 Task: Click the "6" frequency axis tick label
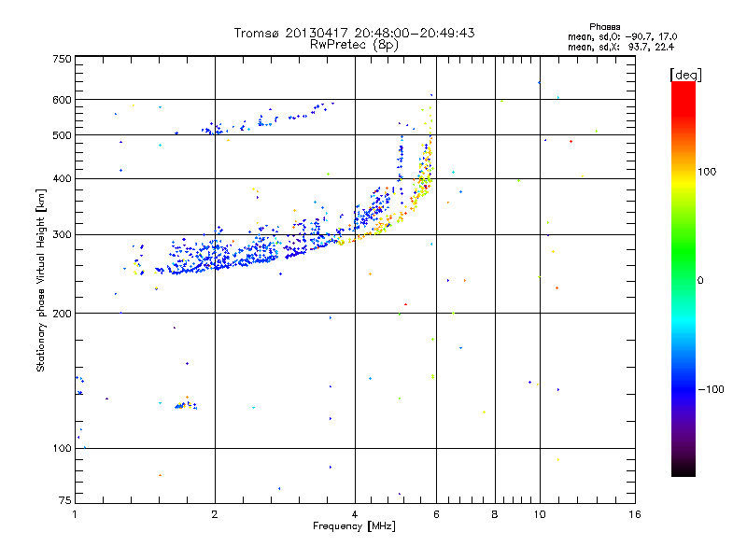pyautogui.click(x=436, y=514)
